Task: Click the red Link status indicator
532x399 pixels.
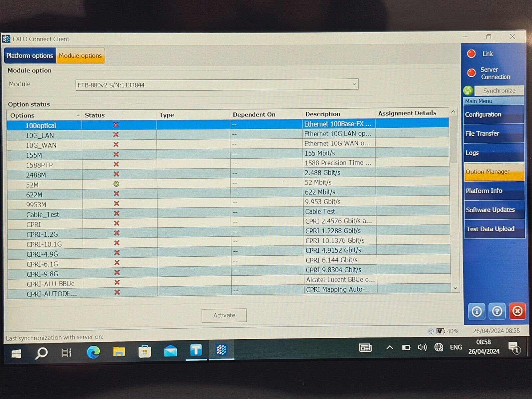Action: (x=471, y=54)
